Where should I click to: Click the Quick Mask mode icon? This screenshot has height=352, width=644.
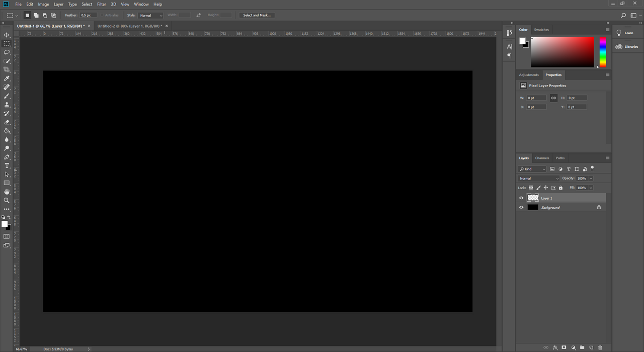(7, 236)
